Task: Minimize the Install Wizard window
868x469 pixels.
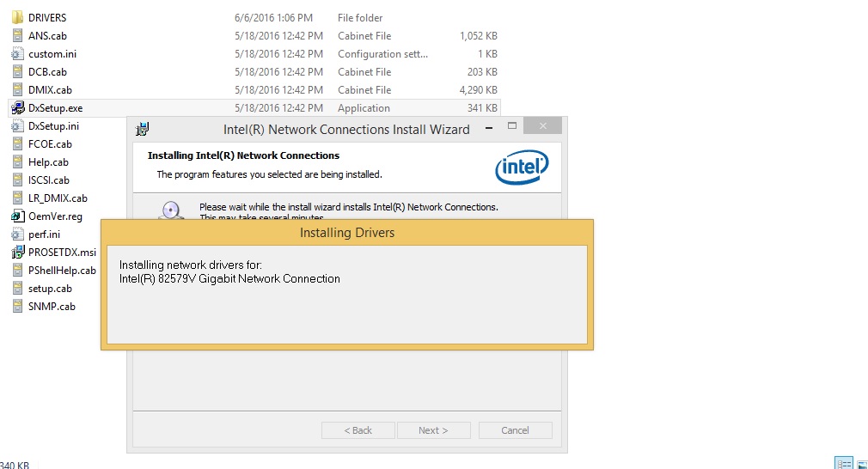Action: tap(489, 127)
